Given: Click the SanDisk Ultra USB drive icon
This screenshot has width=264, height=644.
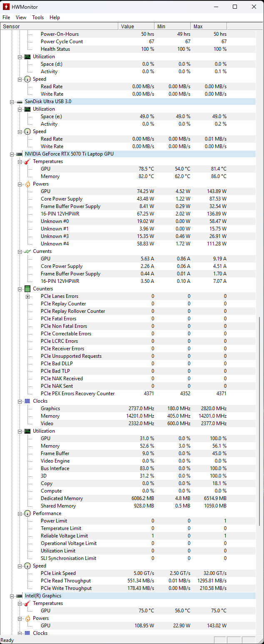Looking at the screenshot, I should (x=19, y=102).
